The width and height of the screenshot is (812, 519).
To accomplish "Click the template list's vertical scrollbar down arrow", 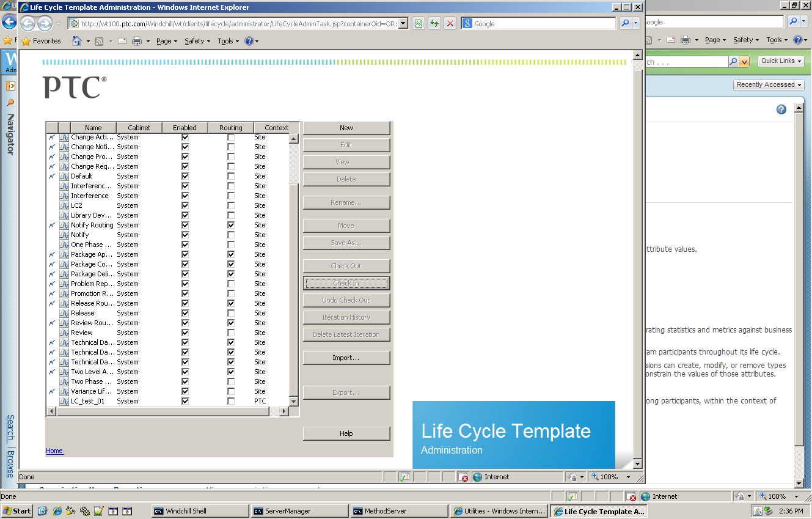I will tap(293, 402).
